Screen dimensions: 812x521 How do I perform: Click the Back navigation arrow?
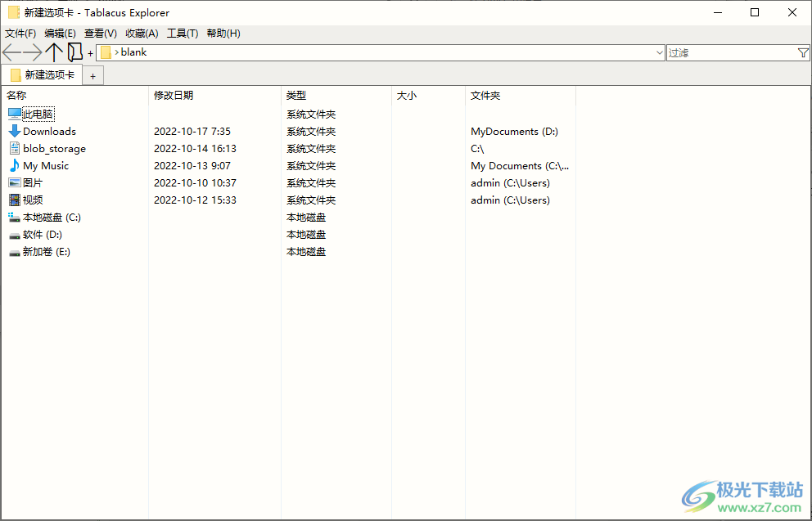12,52
